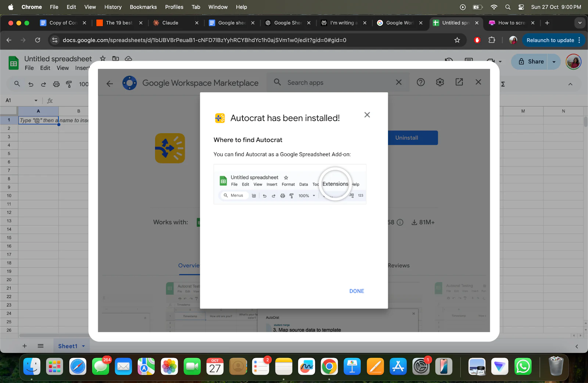
Task: Click the redo icon in Sheets toolbar
Action: 43,84
